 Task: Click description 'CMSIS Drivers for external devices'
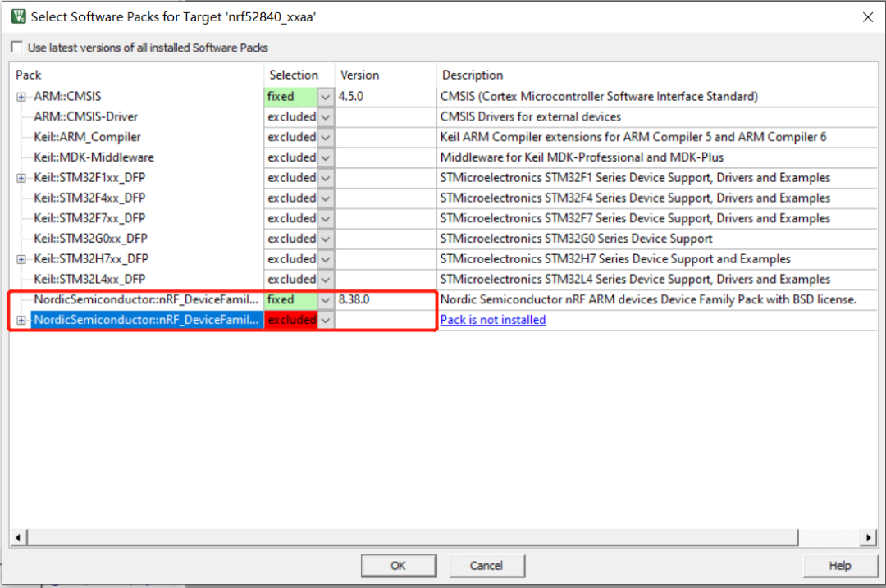click(x=531, y=117)
